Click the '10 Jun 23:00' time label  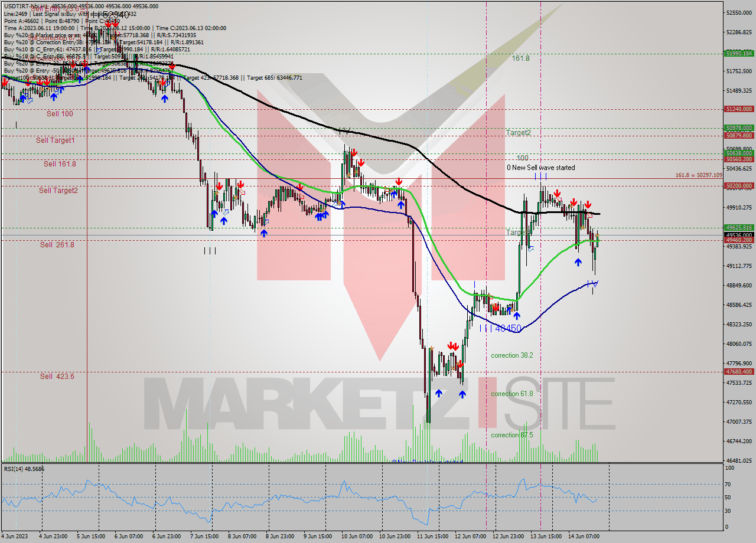(x=395, y=537)
